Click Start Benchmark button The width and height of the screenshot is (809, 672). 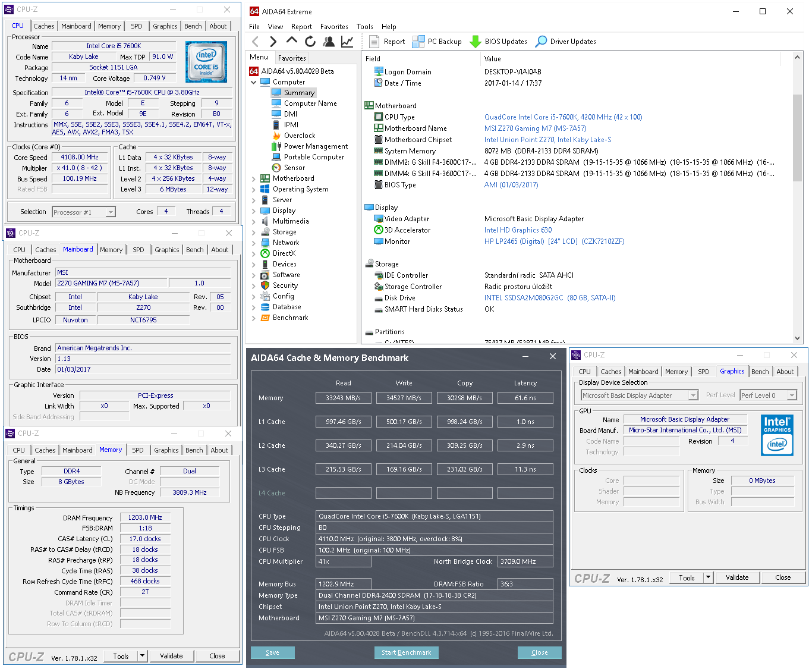[x=407, y=652]
